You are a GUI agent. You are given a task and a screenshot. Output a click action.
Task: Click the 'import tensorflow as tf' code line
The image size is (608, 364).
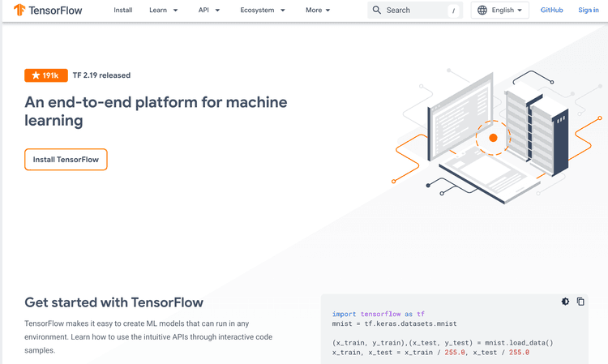click(x=379, y=314)
